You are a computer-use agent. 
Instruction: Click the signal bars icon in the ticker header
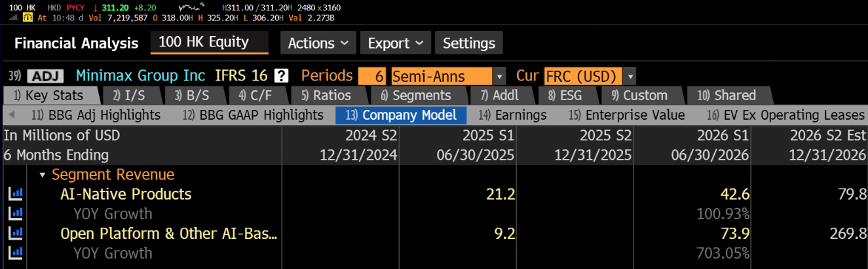[x=13, y=17]
